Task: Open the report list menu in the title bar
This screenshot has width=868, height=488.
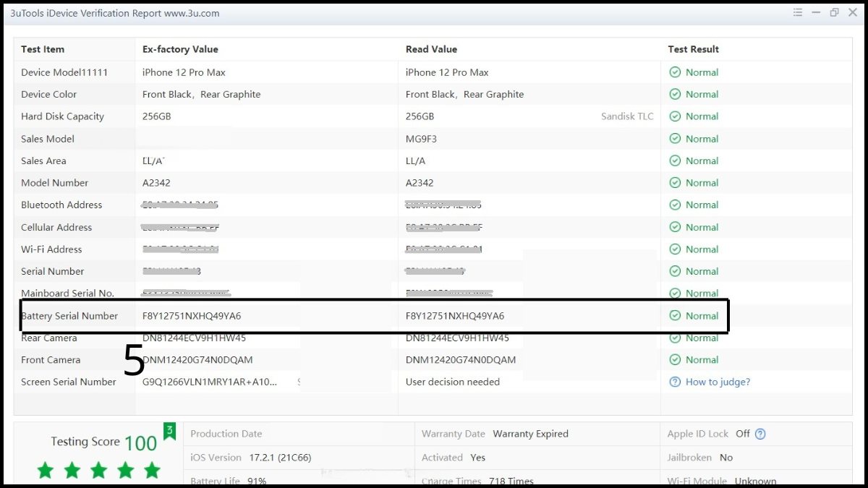Action: point(797,12)
